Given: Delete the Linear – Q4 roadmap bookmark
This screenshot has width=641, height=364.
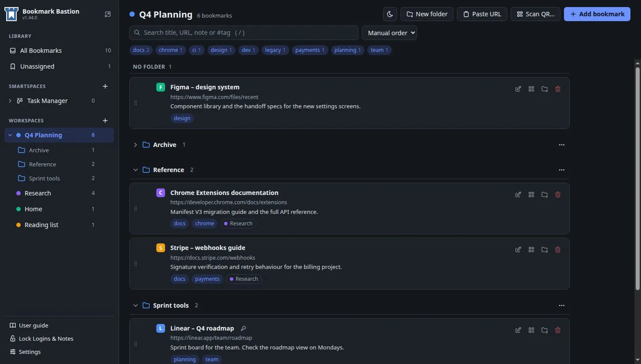Looking at the screenshot, I should pyautogui.click(x=558, y=330).
